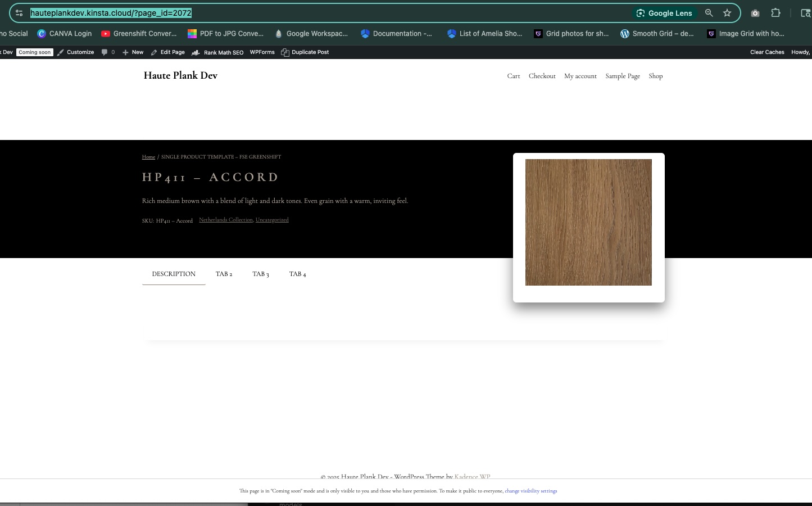
Task: Select TAB 4
Action: click(298, 274)
